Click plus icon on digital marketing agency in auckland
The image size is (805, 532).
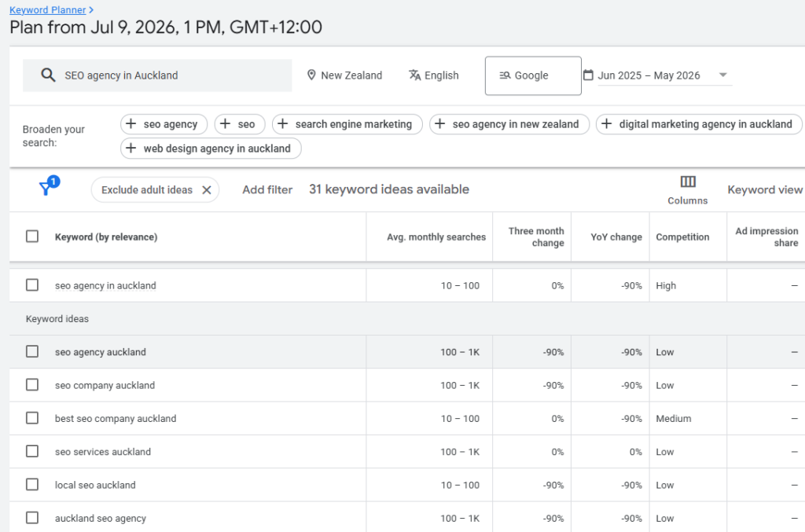[607, 123]
